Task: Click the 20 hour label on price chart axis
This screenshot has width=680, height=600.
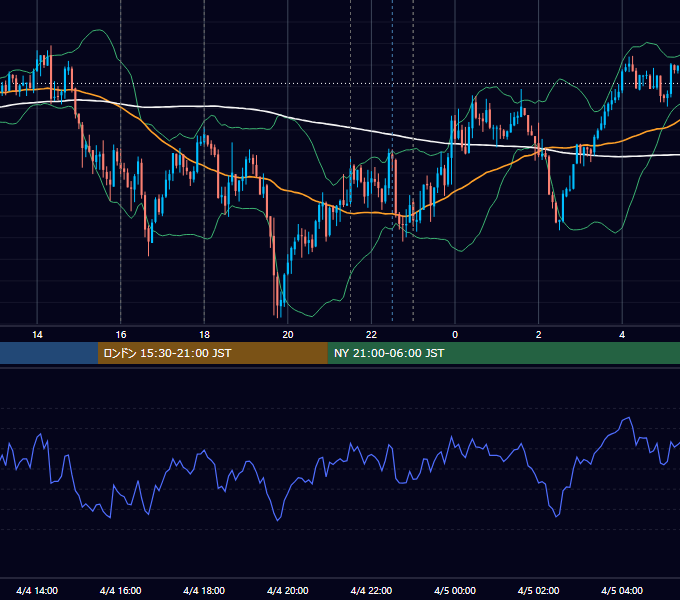Action: click(x=288, y=335)
